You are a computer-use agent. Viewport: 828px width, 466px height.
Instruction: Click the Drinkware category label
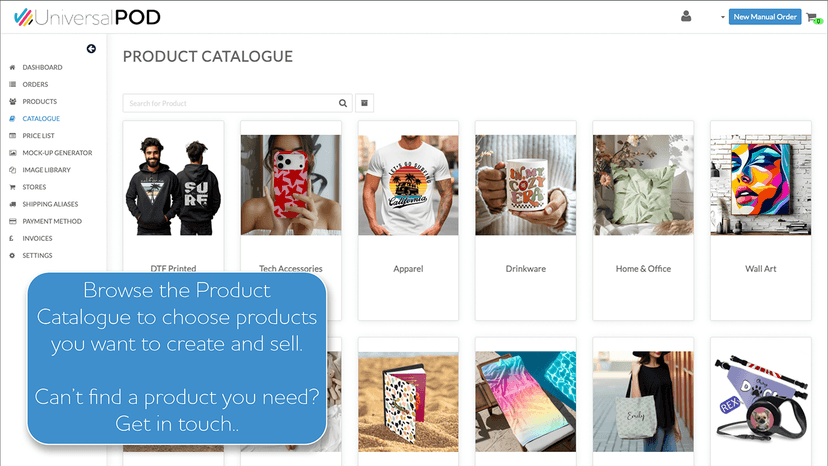(x=525, y=268)
